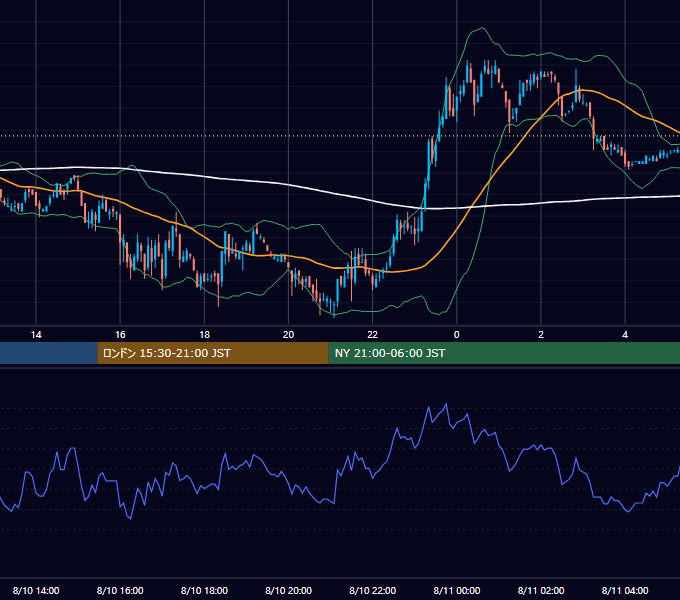This screenshot has width=680, height=600.
Task: Click the 16 hour label on price chart
Action: pyautogui.click(x=120, y=335)
